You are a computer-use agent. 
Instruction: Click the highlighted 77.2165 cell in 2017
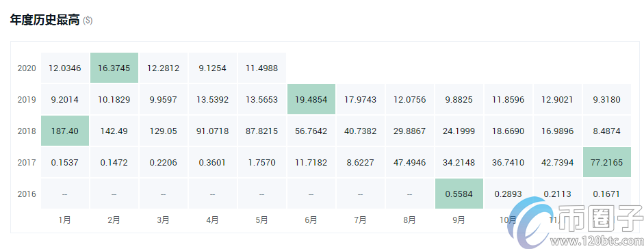click(606, 162)
